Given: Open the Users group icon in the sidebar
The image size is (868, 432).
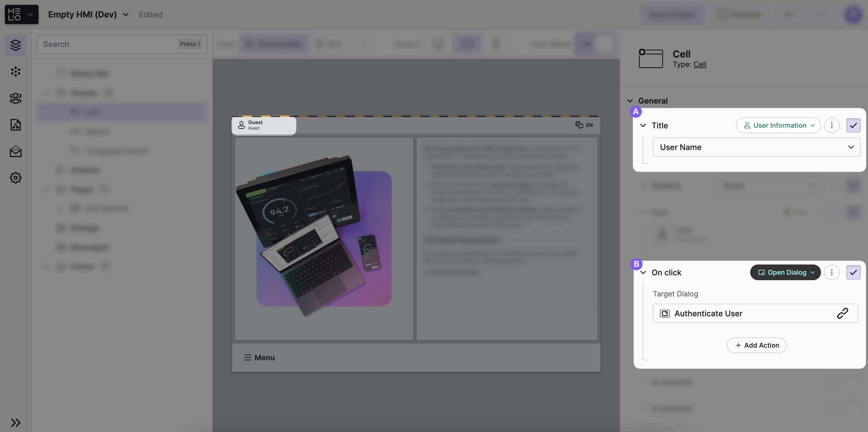Looking at the screenshot, I should click(15, 98).
